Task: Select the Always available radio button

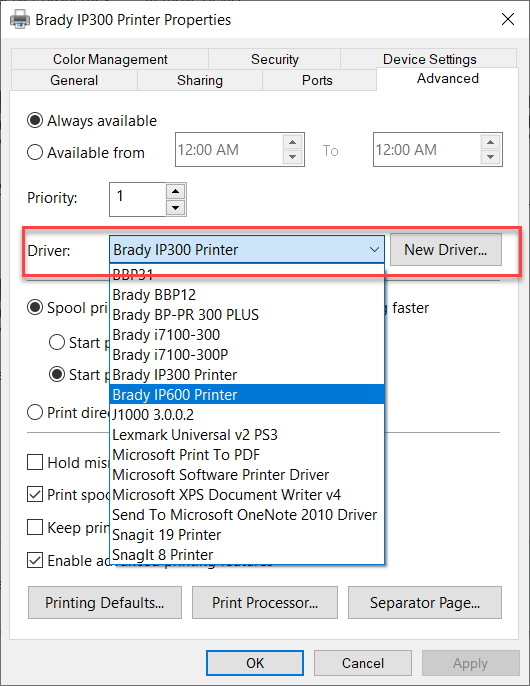Action: pyautogui.click(x=35, y=120)
